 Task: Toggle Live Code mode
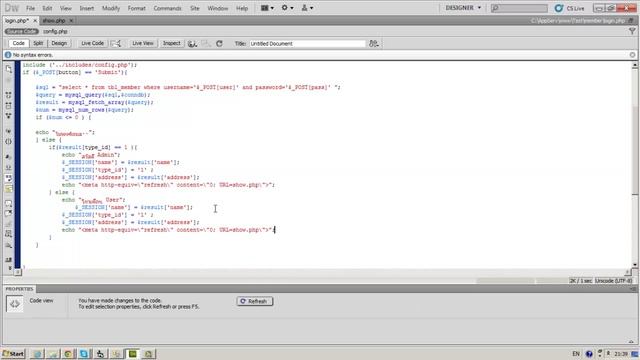(92, 43)
